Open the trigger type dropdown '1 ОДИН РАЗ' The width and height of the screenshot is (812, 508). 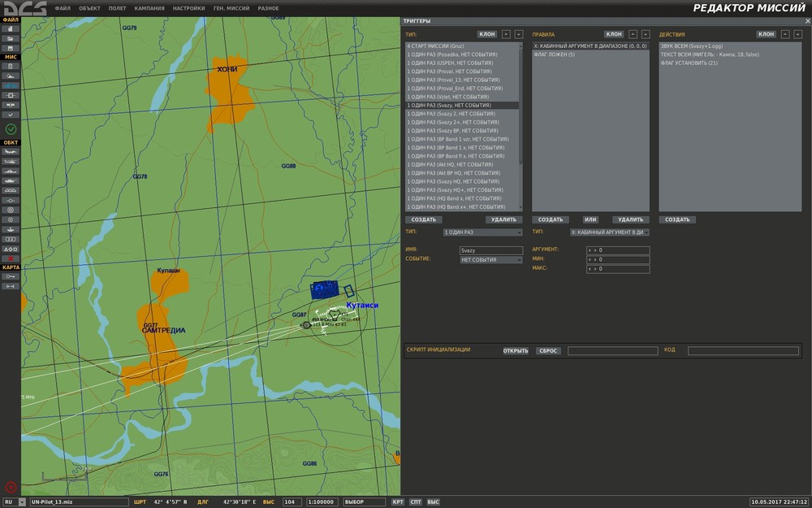[483, 232]
